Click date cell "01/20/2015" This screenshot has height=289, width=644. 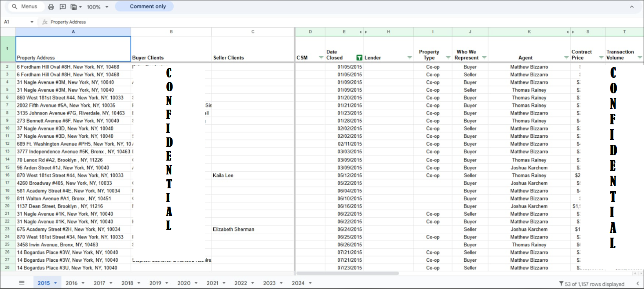pyautogui.click(x=350, y=98)
